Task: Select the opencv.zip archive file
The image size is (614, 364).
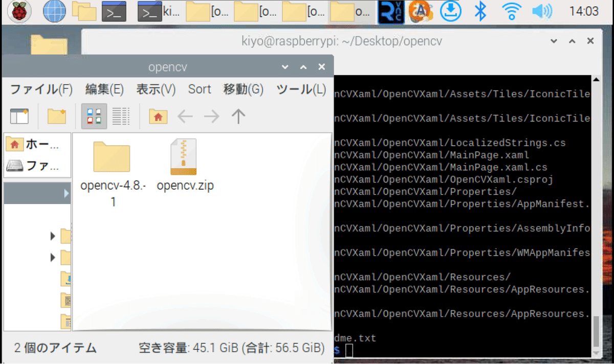Action: point(185,165)
